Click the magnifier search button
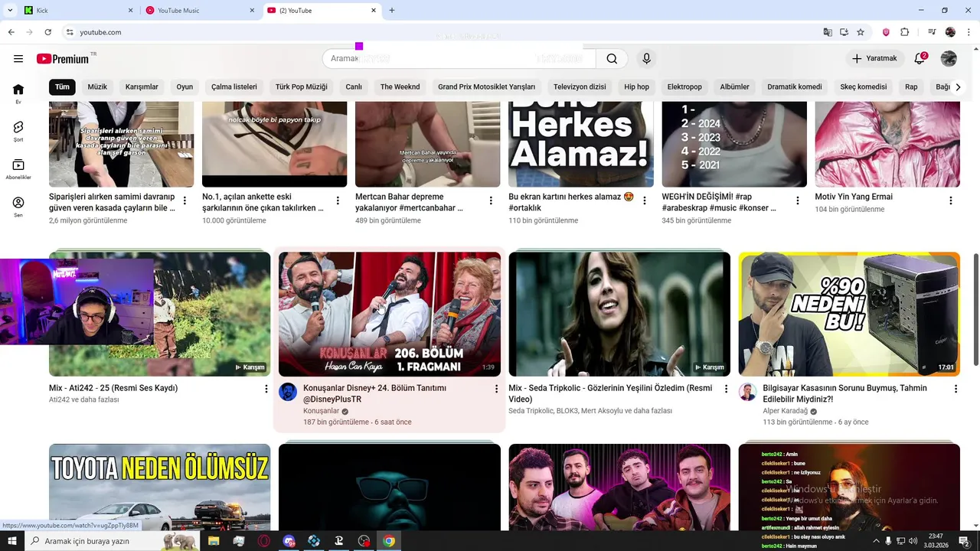 pyautogui.click(x=612, y=59)
